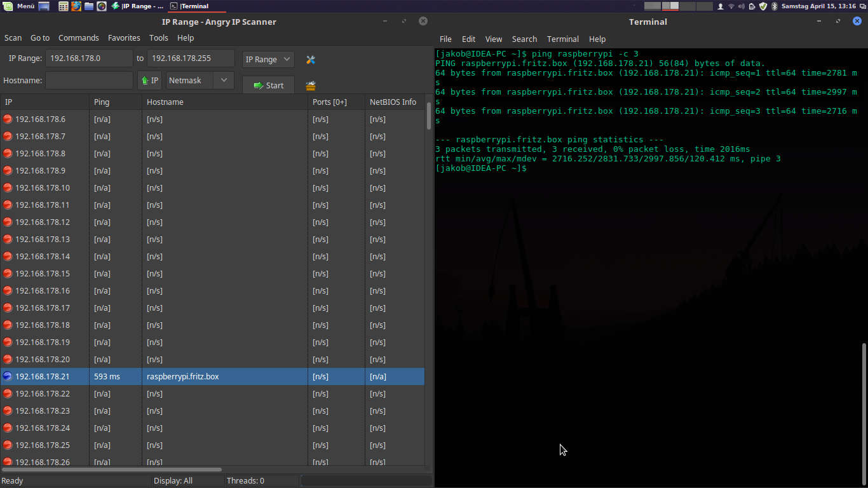
Task: Open the File menu in Terminal
Action: pos(445,39)
